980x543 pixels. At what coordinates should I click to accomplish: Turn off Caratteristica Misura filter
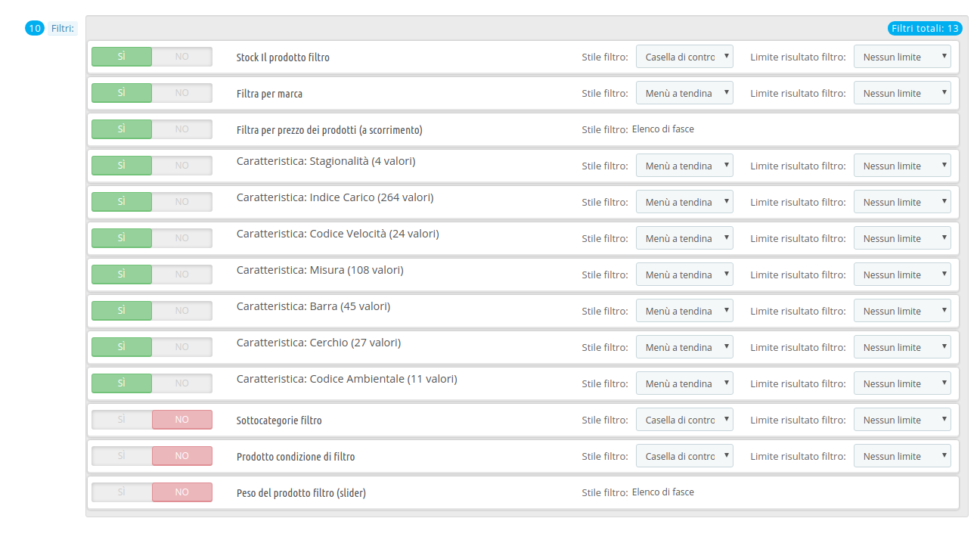(x=181, y=275)
